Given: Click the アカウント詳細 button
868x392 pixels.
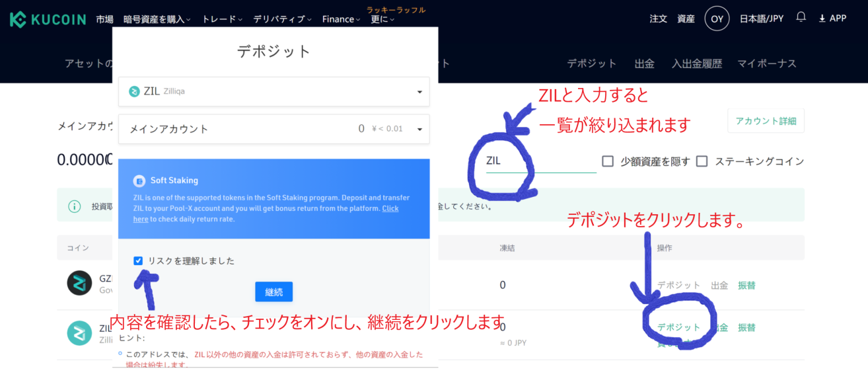Looking at the screenshot, I should pos(766,121).
